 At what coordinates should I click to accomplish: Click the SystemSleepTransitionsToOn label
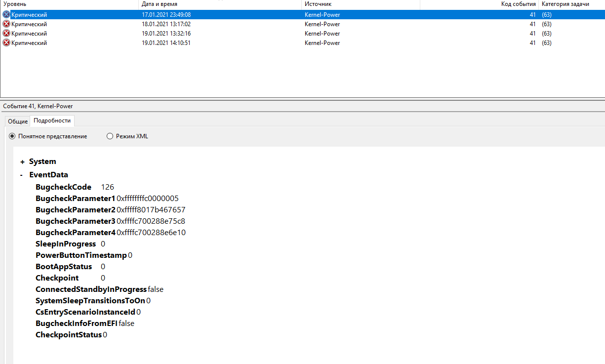click(x=90, y=301)
